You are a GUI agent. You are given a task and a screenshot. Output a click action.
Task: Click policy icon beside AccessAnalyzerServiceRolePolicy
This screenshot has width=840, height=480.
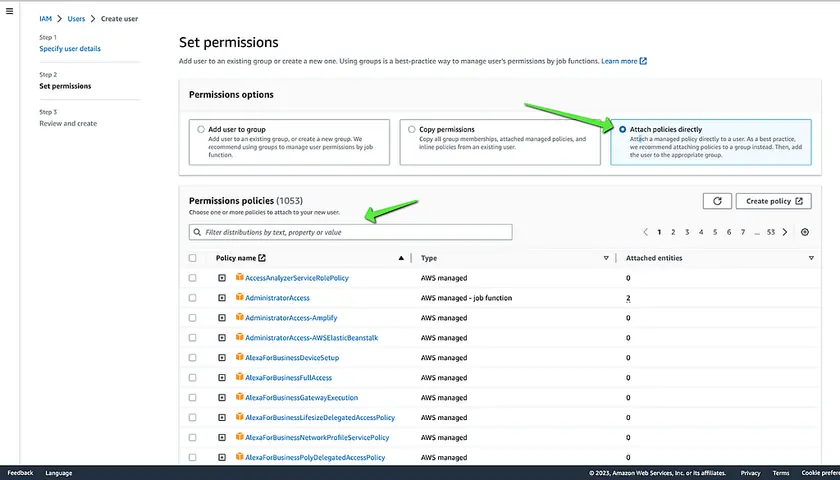pyautogui.click(x=239, y=277)
